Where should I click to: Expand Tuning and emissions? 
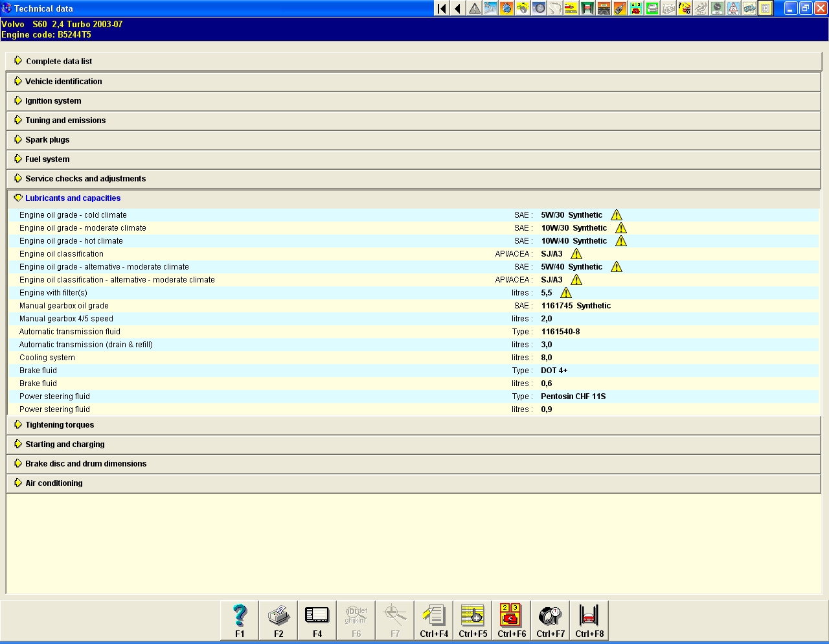pos(414,121)
